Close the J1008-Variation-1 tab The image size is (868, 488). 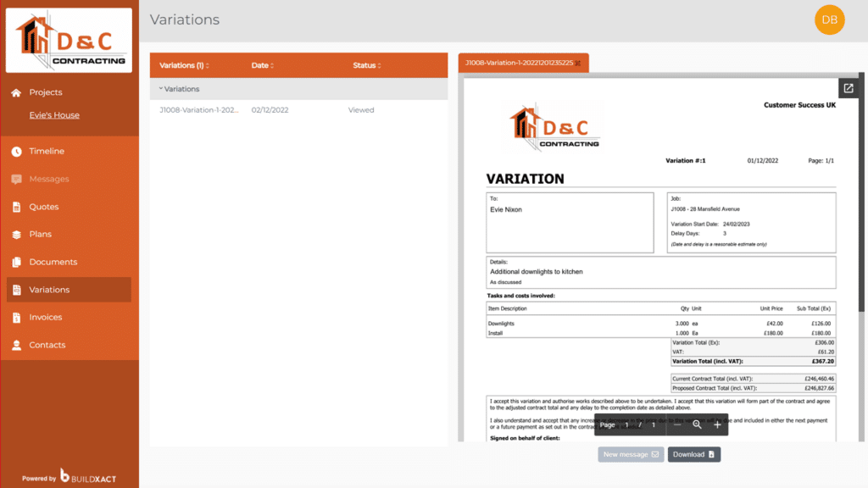(x=579, y=61)
